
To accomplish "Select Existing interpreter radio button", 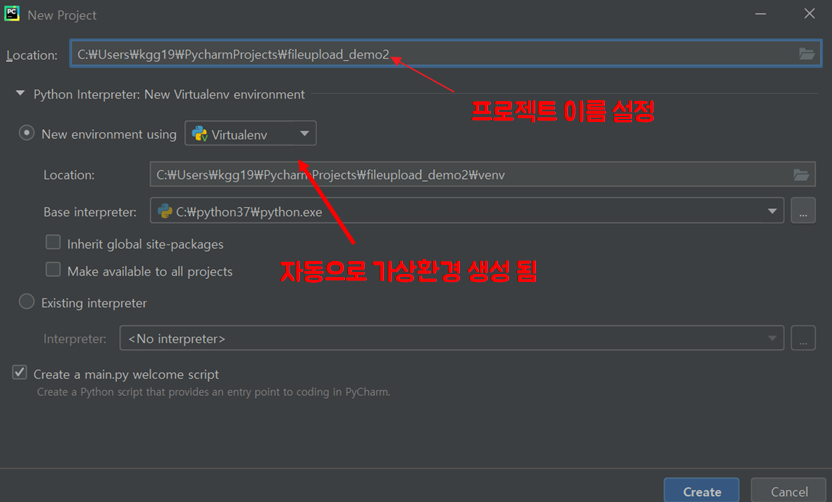I will (27, 301).
